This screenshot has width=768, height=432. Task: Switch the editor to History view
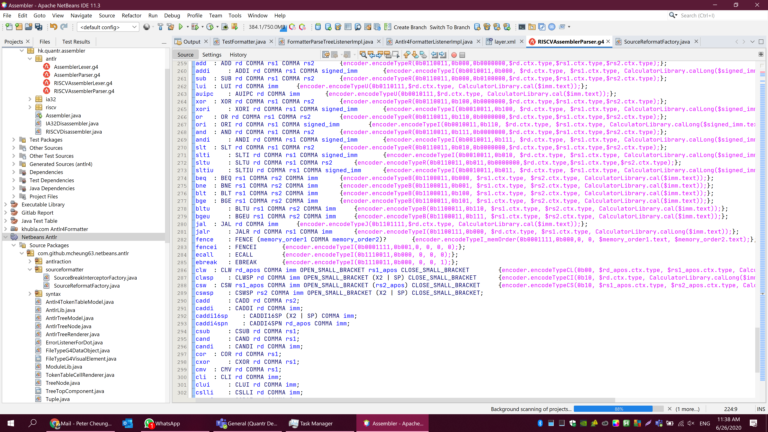pos(238,55)
